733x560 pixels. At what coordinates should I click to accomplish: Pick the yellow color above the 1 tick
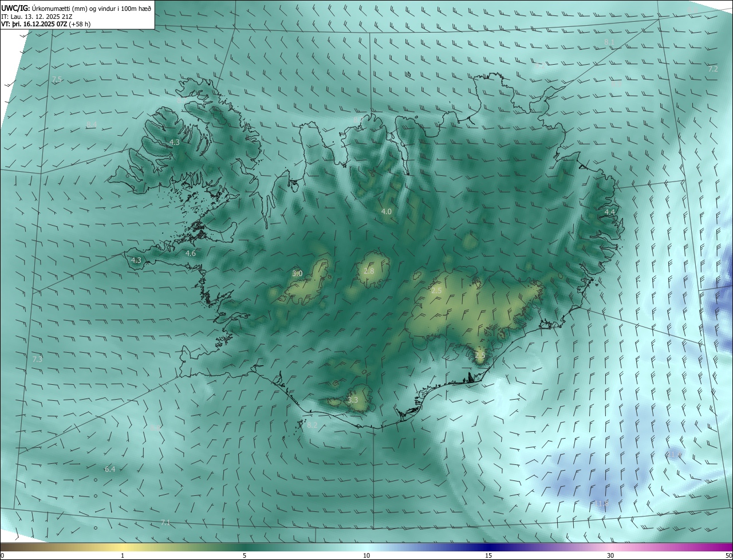click(x=123, y=547)
